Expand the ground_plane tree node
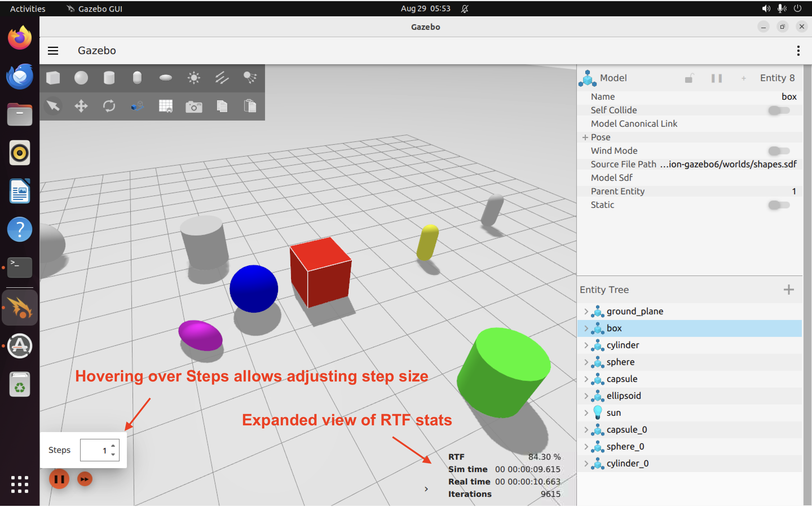Screen dimensions: 812x507 pyautogui.click(x=586, y=311)
